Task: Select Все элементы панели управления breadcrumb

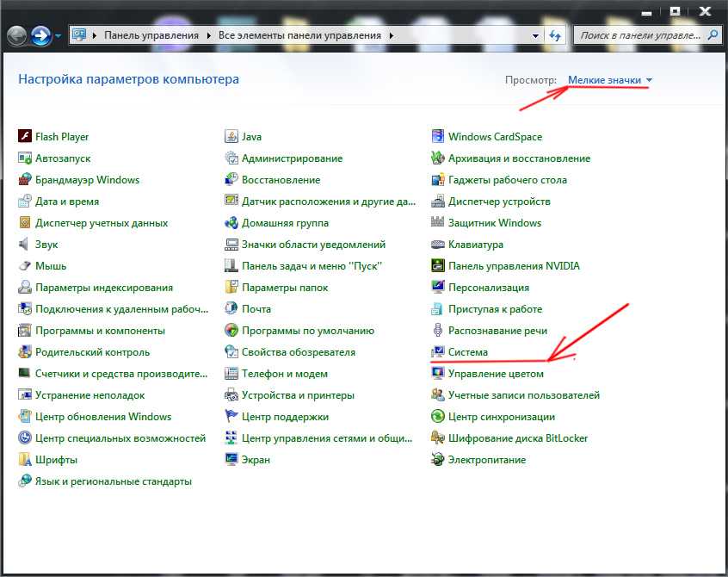Action: click(300, 35)
